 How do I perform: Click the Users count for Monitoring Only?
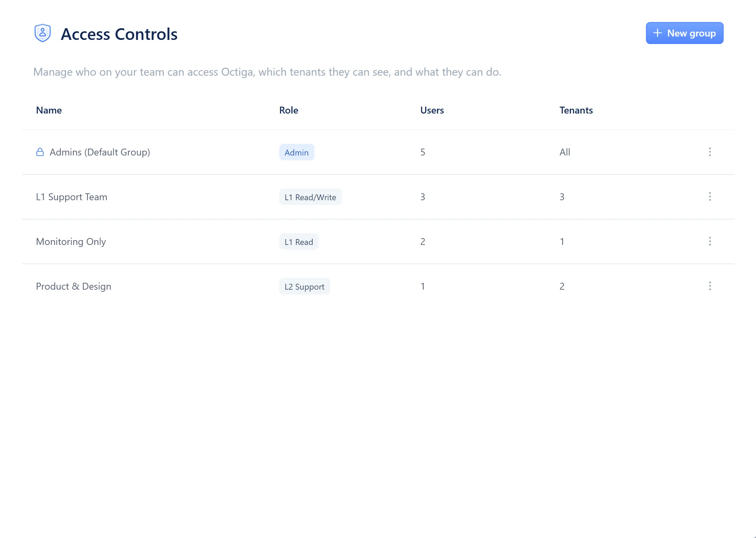(x=423, y=241)
